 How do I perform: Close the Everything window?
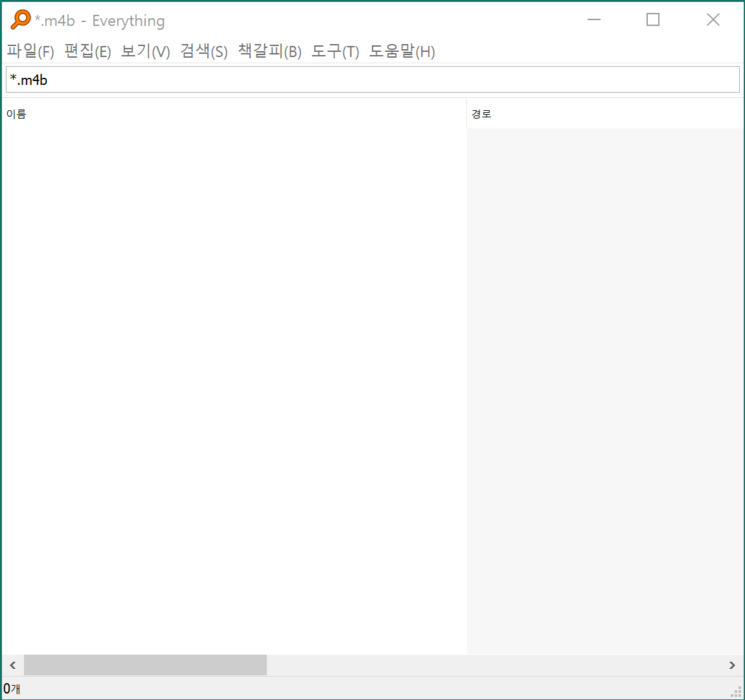pyautogui.click(x=713, y=19)
